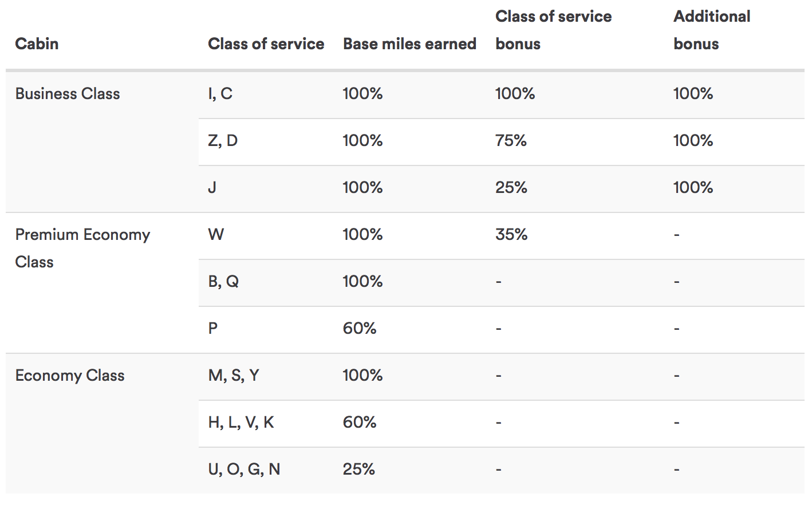
Task: Click the 60% base miles for P
Action: [359, 329]
